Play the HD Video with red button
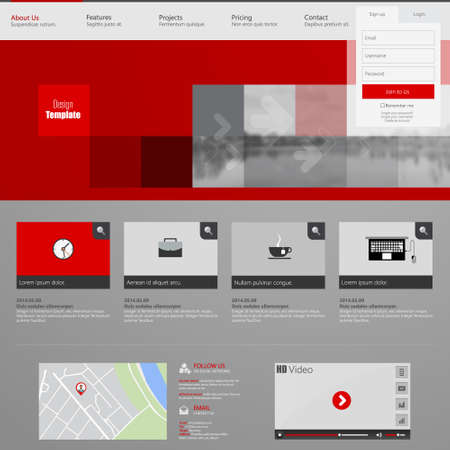 tap(342, 400)
